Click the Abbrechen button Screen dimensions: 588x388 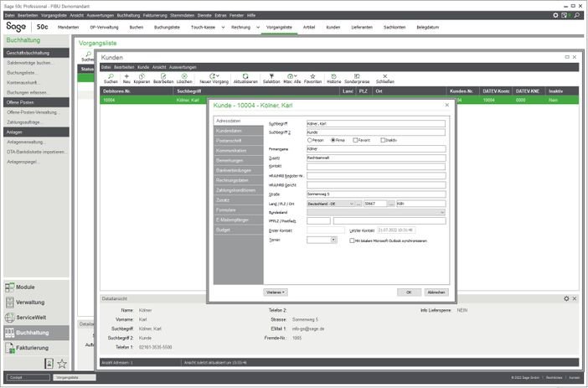[436, 292]
